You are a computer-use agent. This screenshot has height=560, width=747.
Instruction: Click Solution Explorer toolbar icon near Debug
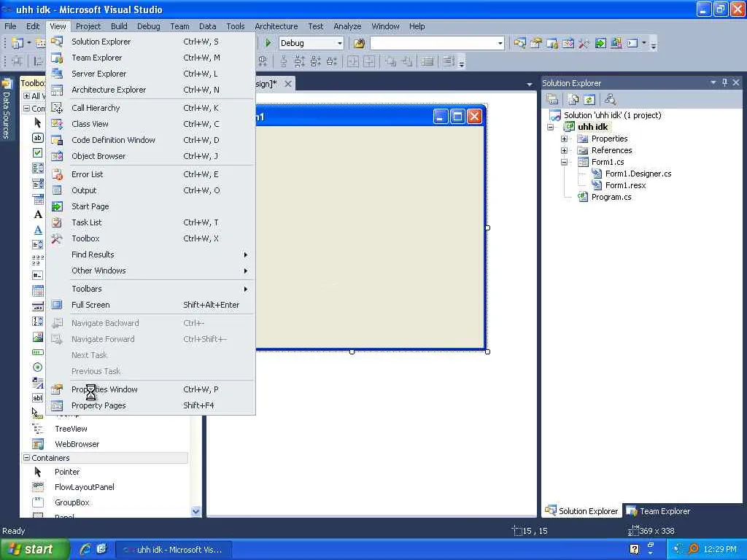(519, 43)
